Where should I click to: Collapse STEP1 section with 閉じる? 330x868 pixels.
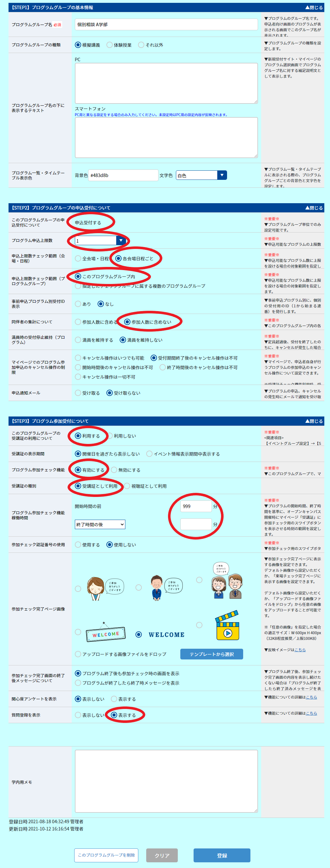pyautogui.click(x=314, y=7)
